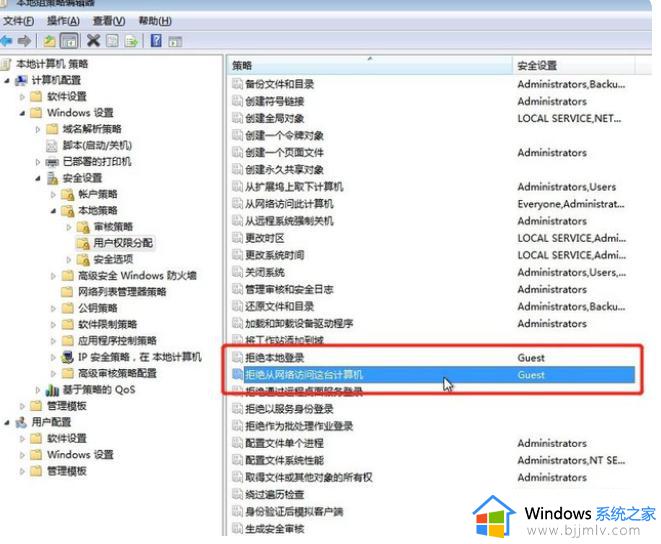Click the Help question mark icon
This screenshot has width=661, height=544.
click(x=156, y=40)
